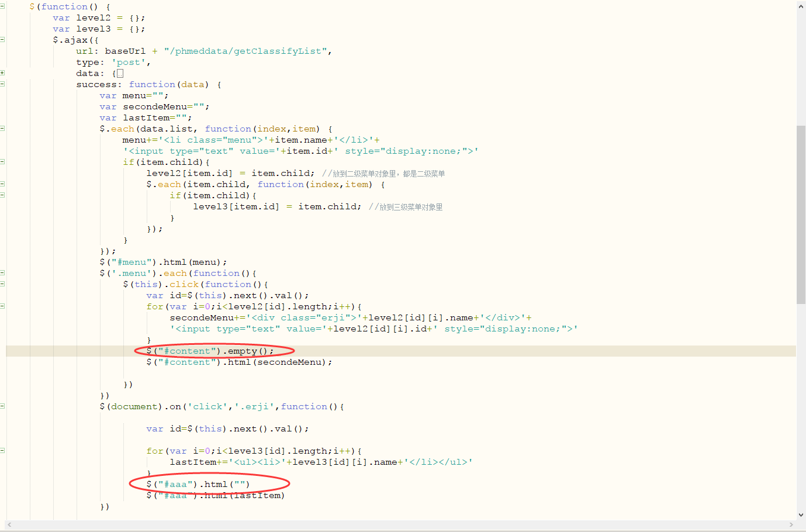Click the vertical scrollbar down arrow
Image resolution: width=806 pixels, height=532 pixels.
click(x=801, y=515)
